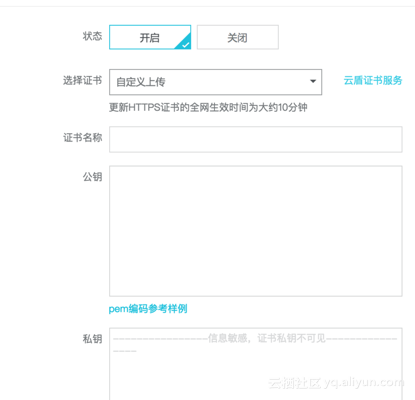Viewport: 415px width, 400px height.
Task: Click the 云栖社区 watermark text
Action: pos(295,383)
